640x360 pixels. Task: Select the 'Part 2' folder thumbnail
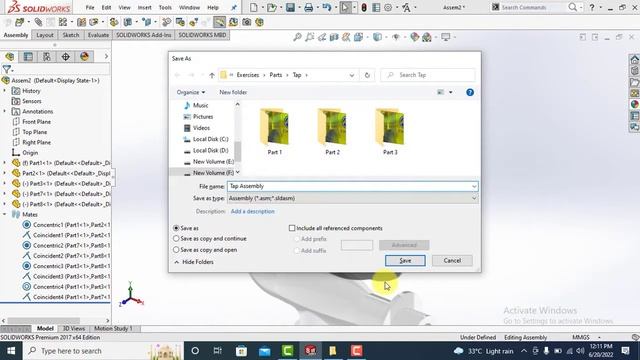[x=332, y=131]
